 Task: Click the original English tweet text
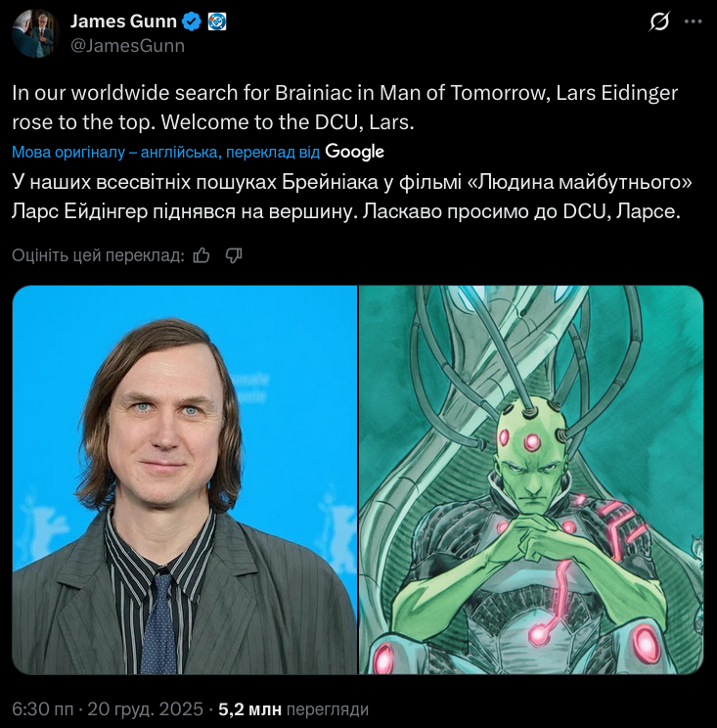(345, 108)
